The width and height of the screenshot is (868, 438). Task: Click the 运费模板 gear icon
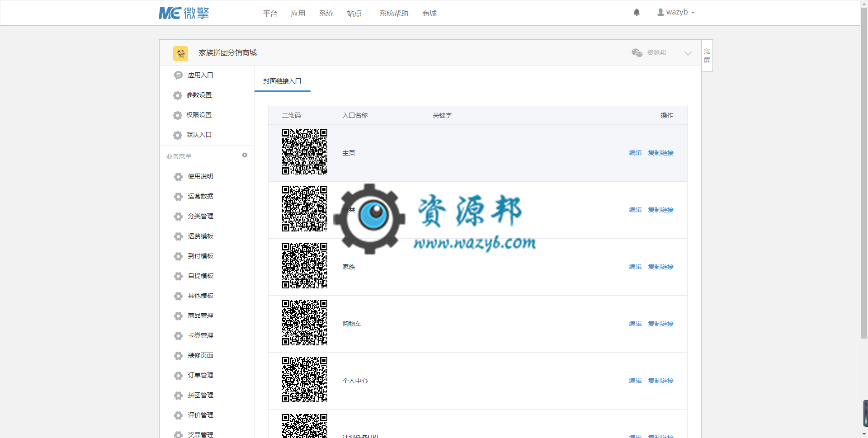click(179, 236)
